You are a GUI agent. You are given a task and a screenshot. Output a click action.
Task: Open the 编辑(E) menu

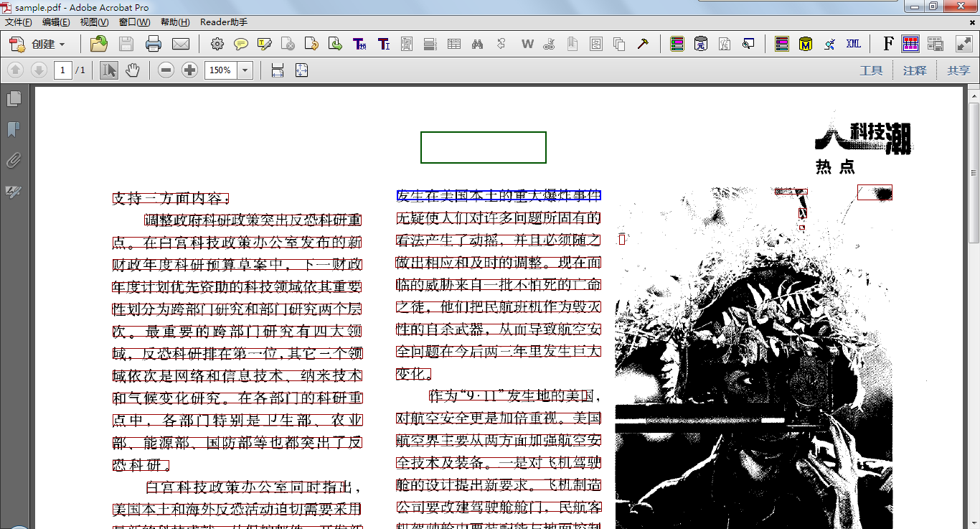click(56, 22)
